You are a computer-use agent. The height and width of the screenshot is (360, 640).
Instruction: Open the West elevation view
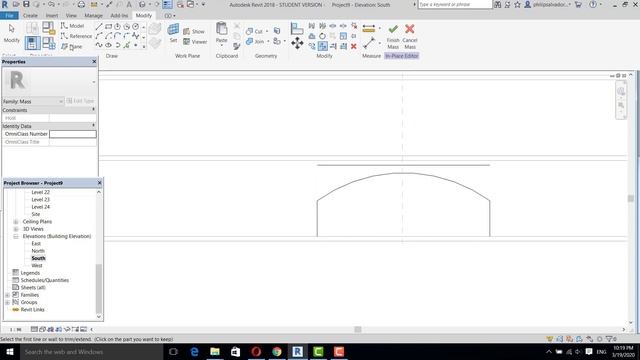[37, 266]
